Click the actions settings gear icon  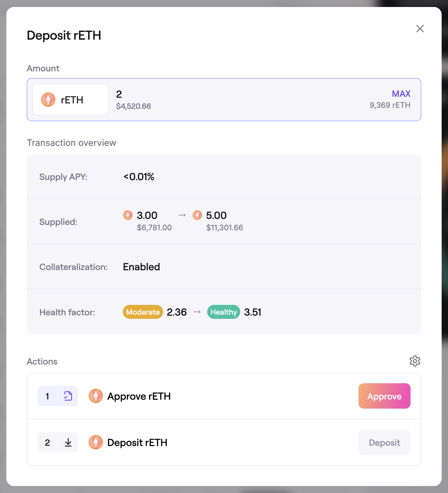click(x=415, y=361)
